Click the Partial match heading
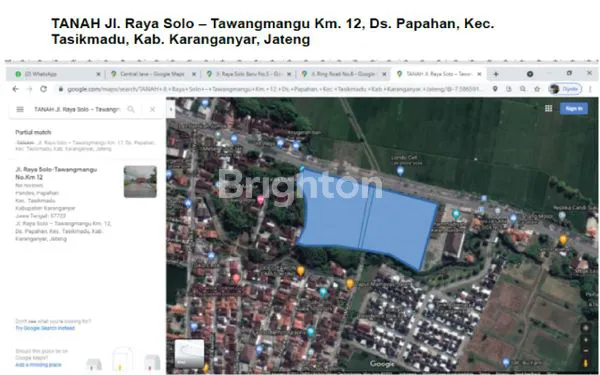Image resolution: width=600 pixels, height=375 pixels. pyautogui.click(x=33, y=132)
